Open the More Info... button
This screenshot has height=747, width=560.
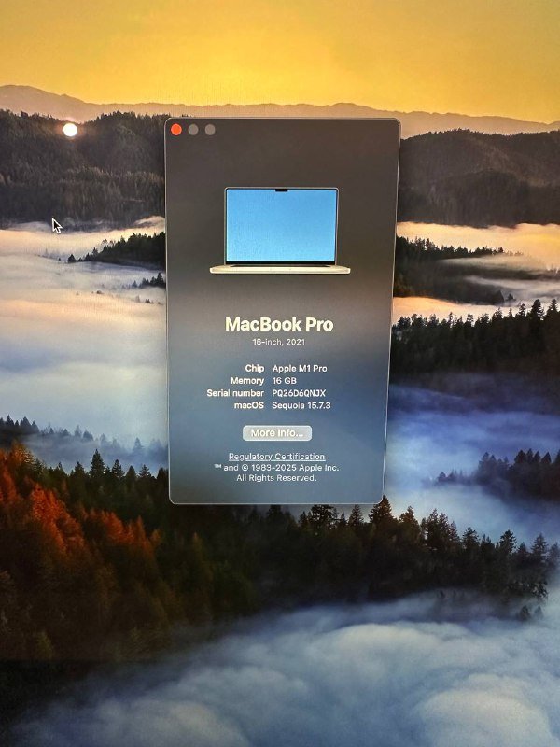pos(277,433)
